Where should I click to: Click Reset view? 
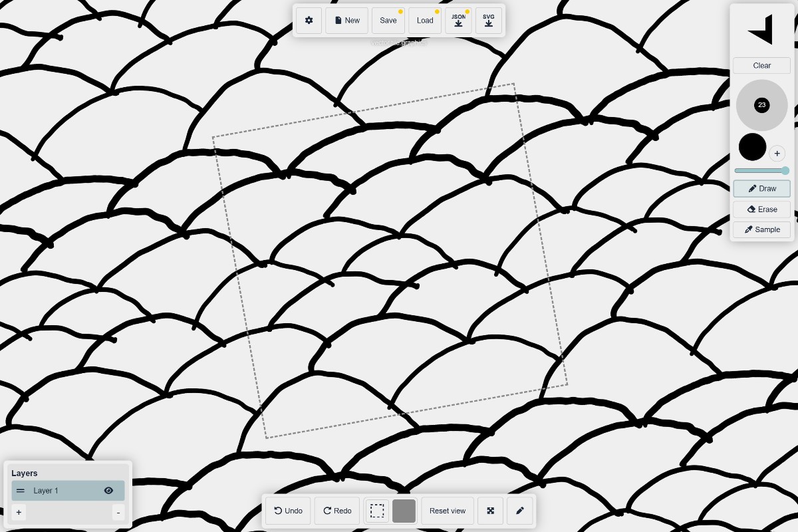tap(448, 511)
